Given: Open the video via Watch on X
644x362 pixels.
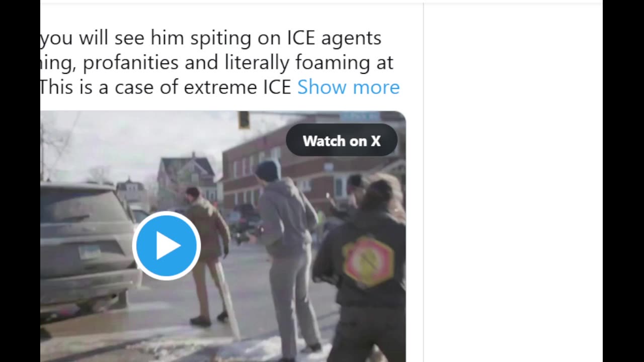Looking at the screenshot, I should coord(342,141).
